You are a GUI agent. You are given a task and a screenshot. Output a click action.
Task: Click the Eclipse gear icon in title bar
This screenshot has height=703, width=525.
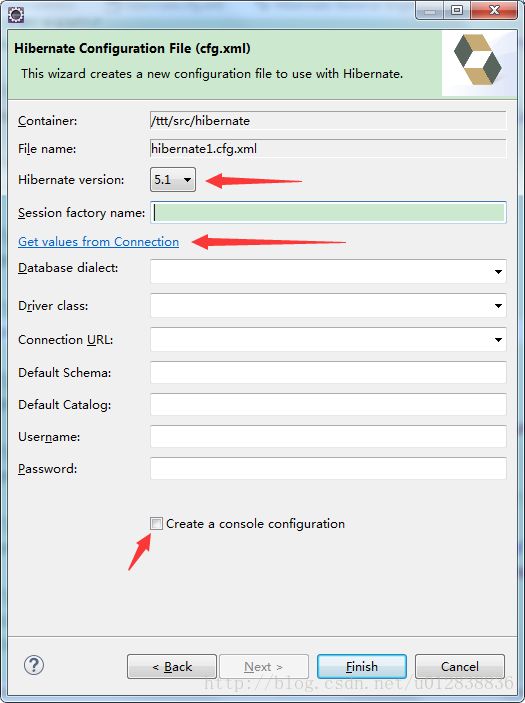16,15
